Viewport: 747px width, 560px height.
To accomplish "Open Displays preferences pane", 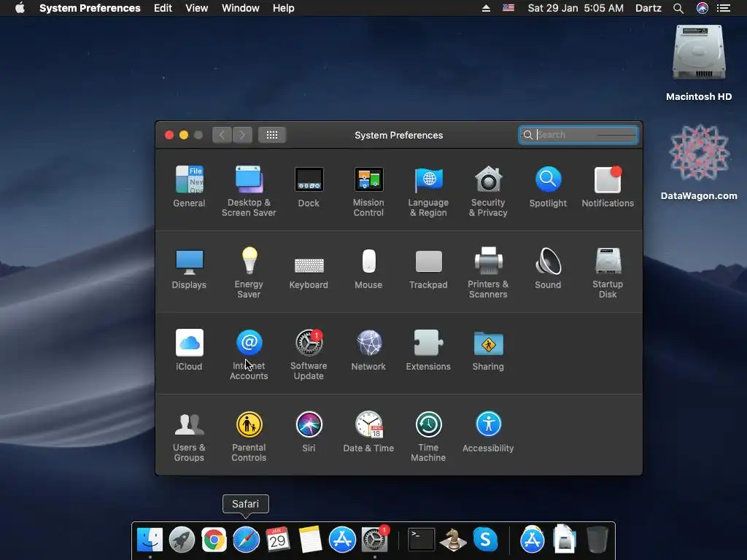I will pos(189,268).
